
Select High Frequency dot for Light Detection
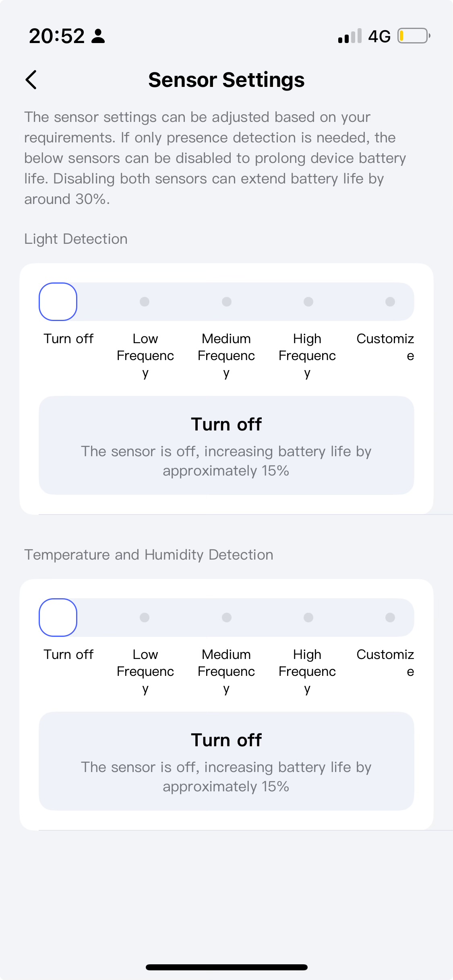308,302
